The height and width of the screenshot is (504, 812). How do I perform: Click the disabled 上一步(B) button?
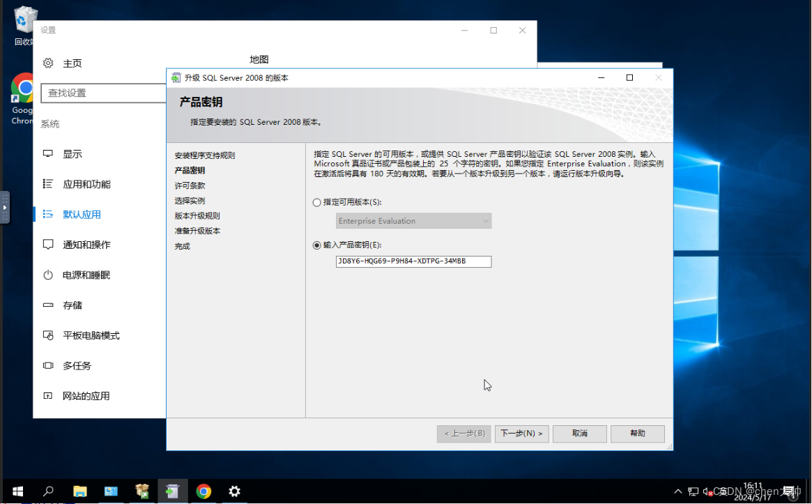tap(464, 434)
